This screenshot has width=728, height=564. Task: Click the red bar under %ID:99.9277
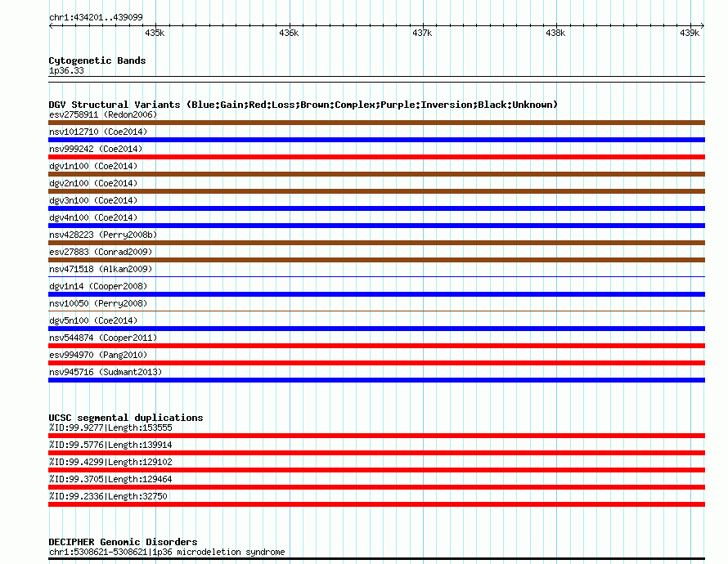(376, 436)
